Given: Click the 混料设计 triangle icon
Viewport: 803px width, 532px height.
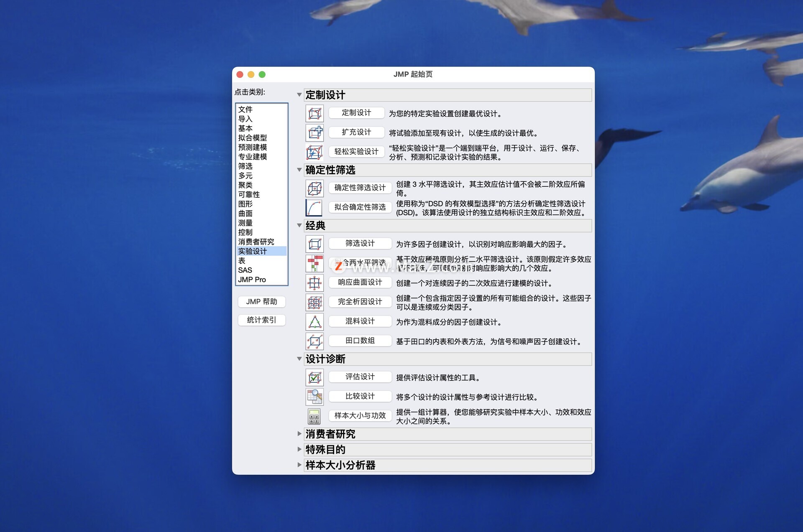Looking at the screenshot, I should pos(315,322).
